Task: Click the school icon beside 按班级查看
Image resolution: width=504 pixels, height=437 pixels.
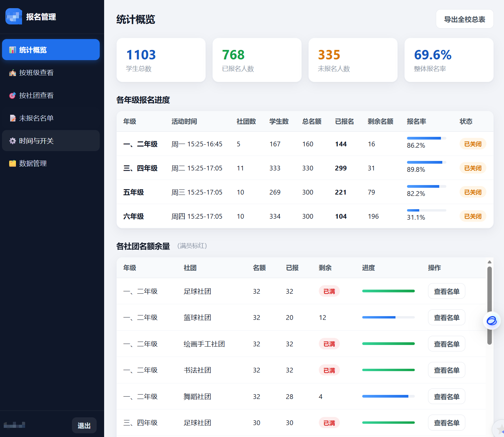Action: point(13,73)
